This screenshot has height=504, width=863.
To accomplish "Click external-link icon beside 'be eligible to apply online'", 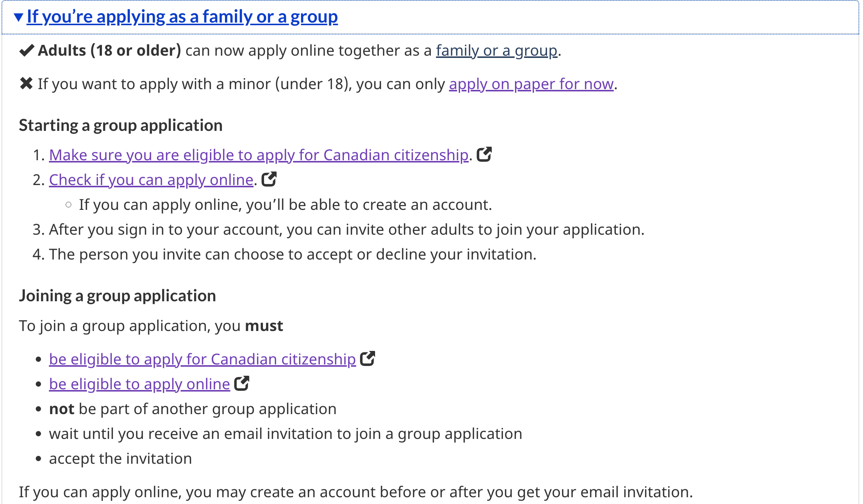I will coord(242,383).
